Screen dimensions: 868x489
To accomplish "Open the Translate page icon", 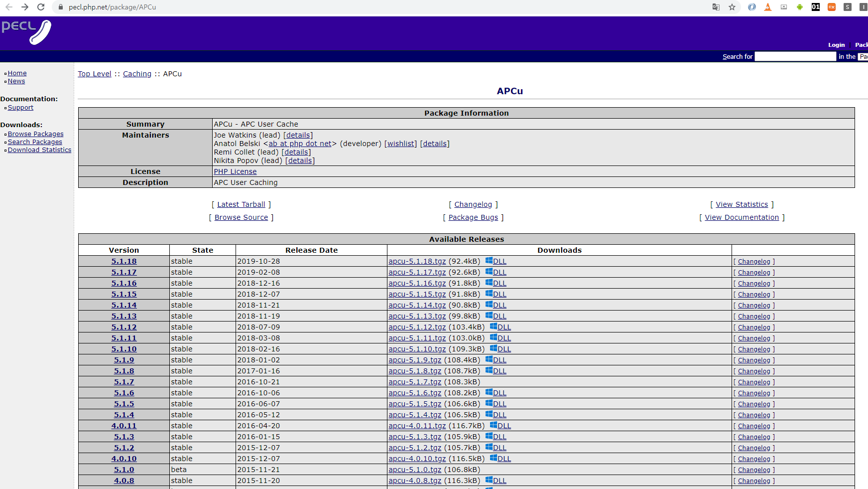I will pos(716,7).
